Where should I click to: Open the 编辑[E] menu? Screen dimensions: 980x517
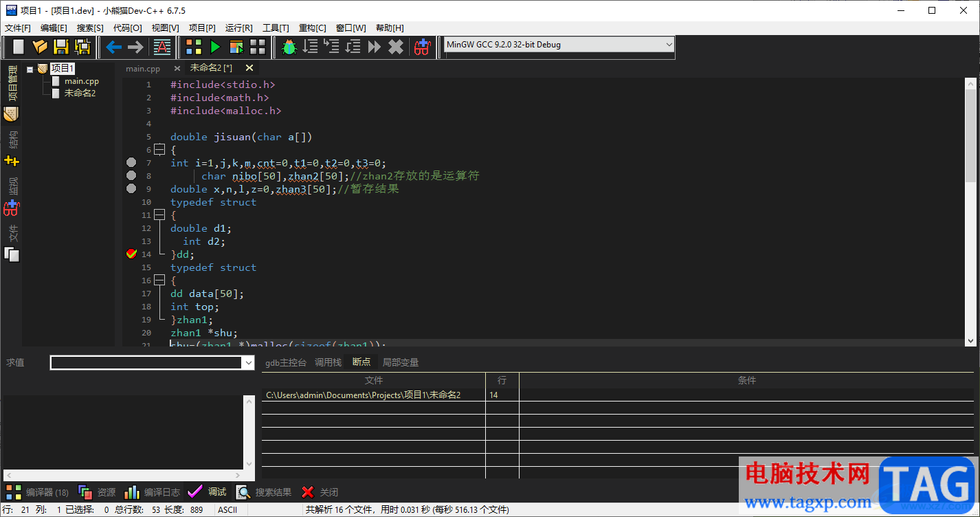[x=54, y=27]
